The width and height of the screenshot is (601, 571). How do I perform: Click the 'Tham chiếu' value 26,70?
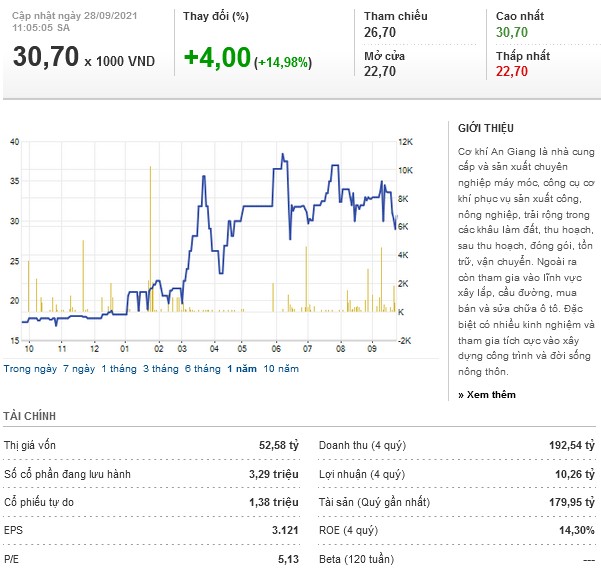click(x=380, y=32)
